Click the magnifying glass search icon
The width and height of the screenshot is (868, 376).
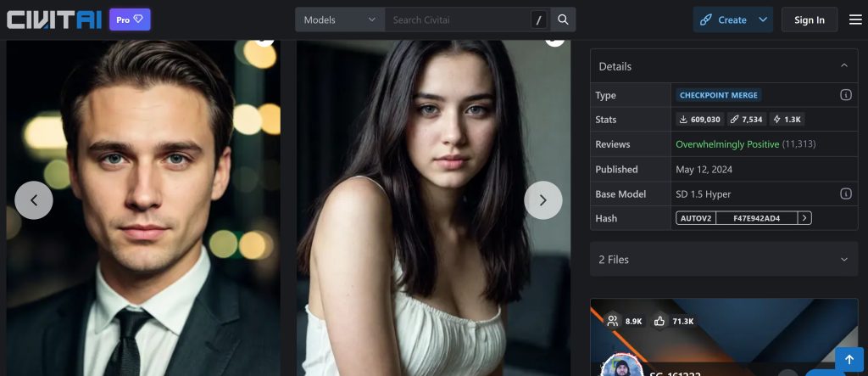pos(563,20)
